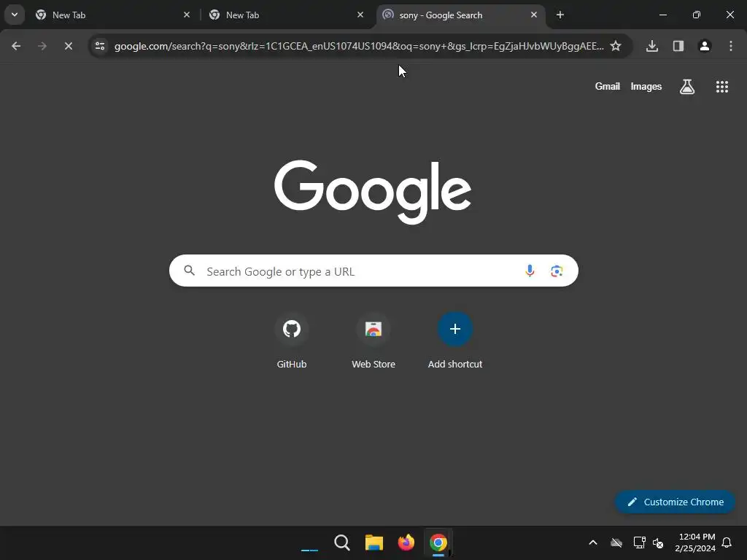Switch to the first New Tab
The width and height of the screenshot is (747, 560).
click(112, 15)
